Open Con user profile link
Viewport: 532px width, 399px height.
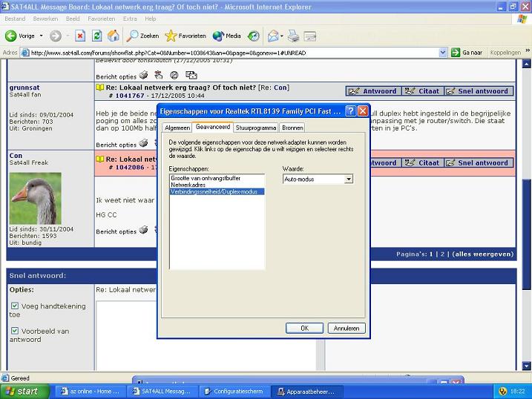coord(16,156)
